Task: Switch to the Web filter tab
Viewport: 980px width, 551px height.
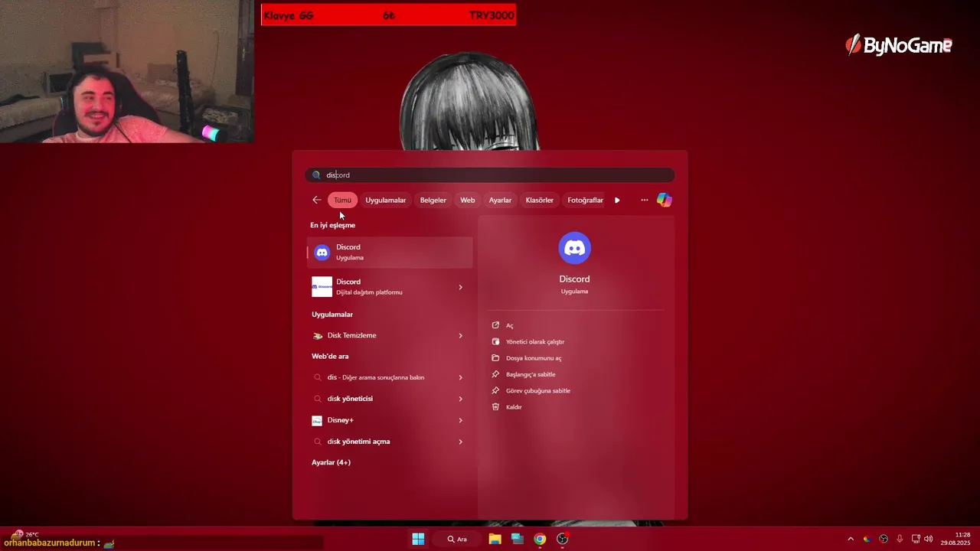Action: (x=467, y=200)
